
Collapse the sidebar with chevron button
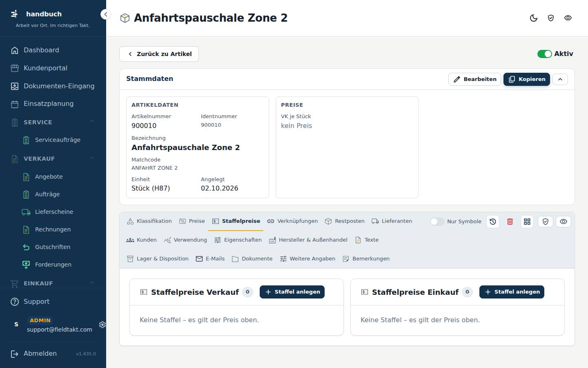[x=105, y=14]
